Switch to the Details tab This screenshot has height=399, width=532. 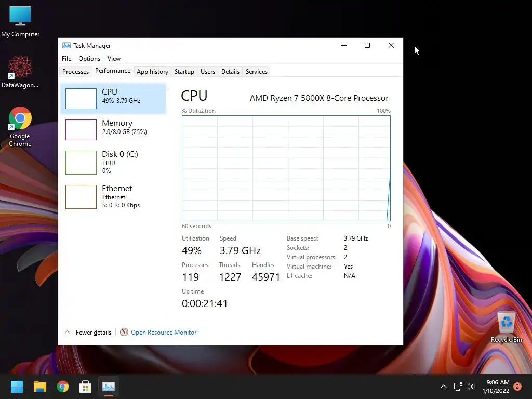[230, 72]
